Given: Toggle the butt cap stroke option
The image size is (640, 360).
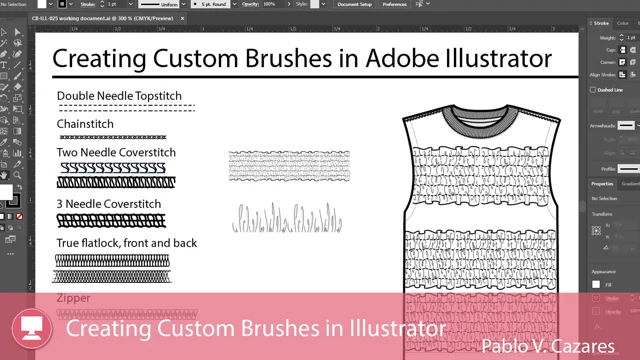Looking at the screenshot, I should pos(622,50).
